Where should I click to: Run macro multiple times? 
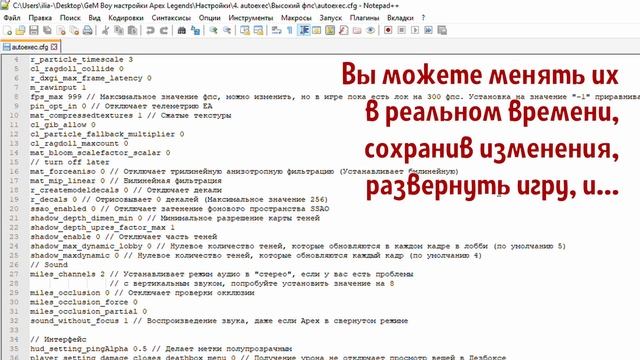(428, 30)
